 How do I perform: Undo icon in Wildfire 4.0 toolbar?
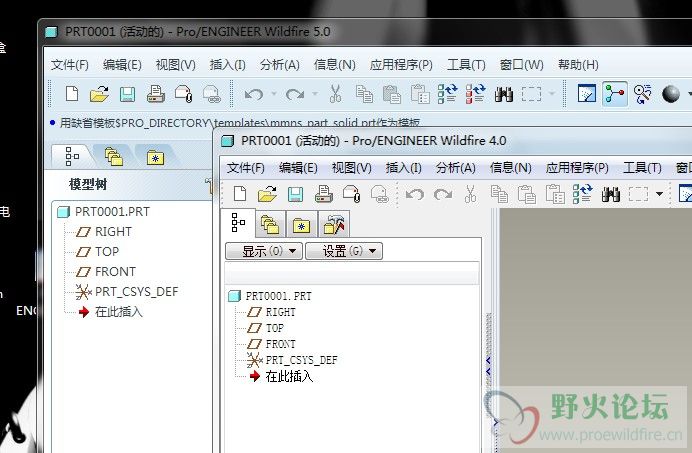(x=415, y=194)
